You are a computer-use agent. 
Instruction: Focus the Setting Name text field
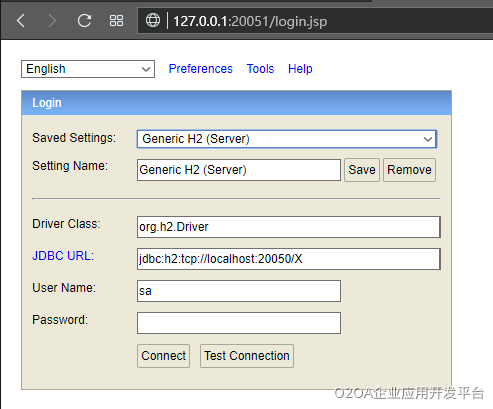239,170
